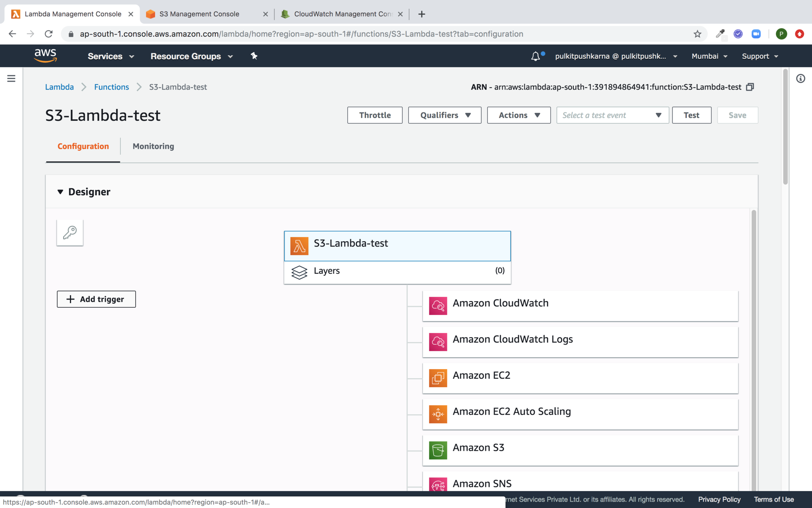The width and height of the screenshot is (812, 508).
Task: Open the Select a test event dropdown
Action: click(x=612, y=115)
